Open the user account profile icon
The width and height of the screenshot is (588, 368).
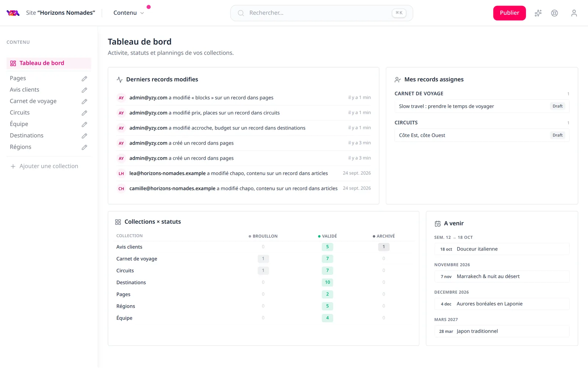click(x=574, y=13)
